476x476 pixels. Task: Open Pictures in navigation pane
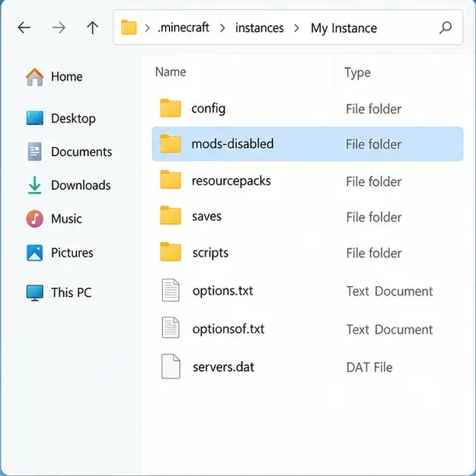tap(72, 253)
